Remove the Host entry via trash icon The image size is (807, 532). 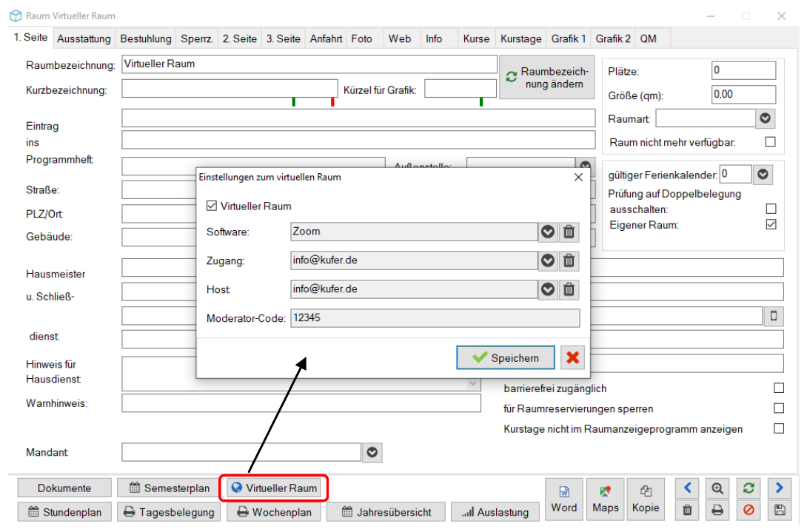click(569, 289)
